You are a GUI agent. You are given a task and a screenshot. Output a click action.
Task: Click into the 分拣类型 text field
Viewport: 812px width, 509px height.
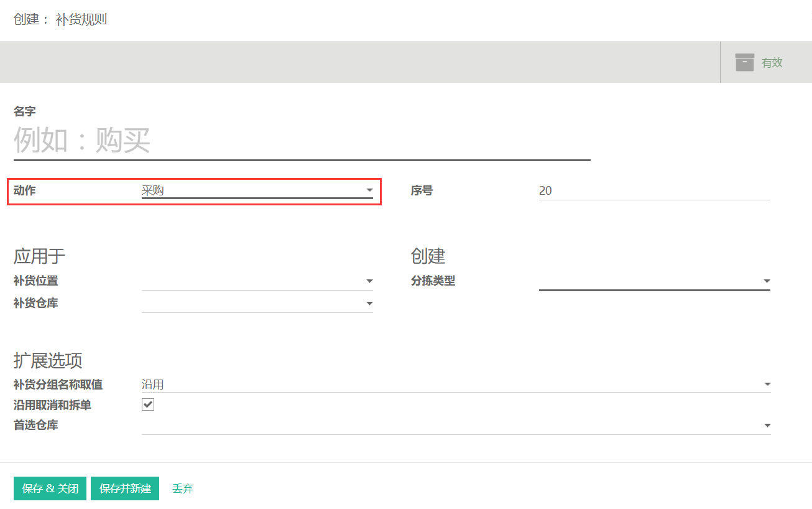[650, 281]
